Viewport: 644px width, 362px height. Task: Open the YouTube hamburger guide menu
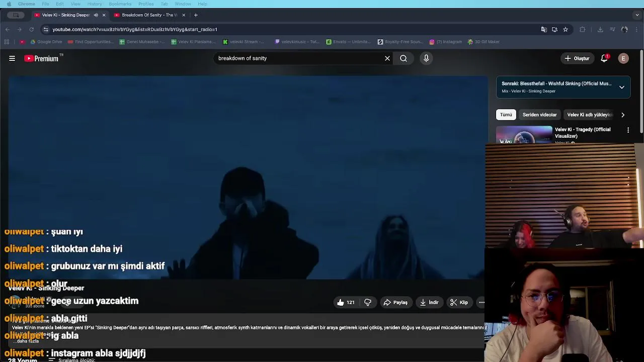click(x=12, y=58)
